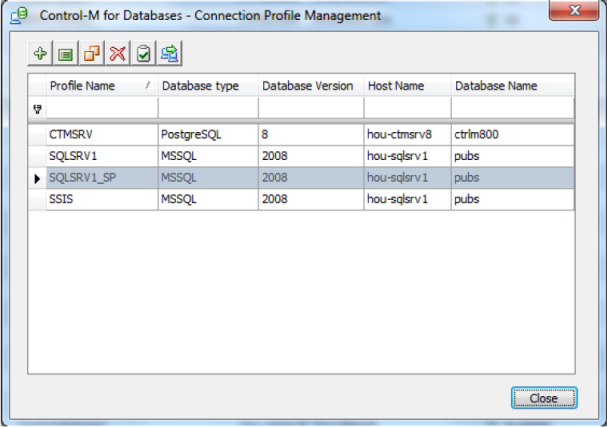The height and width of the screenshot is (428, 607).
Task: Click pubs cell in SQLSRV1 row
Action: click(x=513, y=156)
